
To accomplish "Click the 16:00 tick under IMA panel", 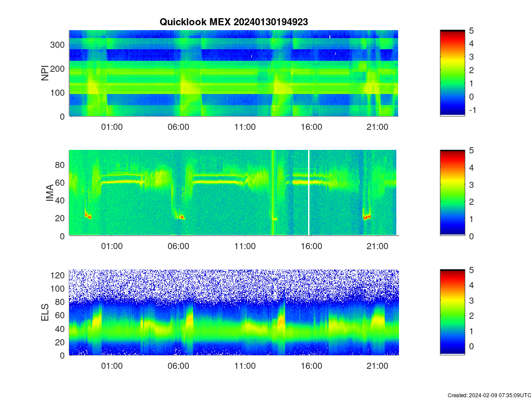I will [311, 246].
